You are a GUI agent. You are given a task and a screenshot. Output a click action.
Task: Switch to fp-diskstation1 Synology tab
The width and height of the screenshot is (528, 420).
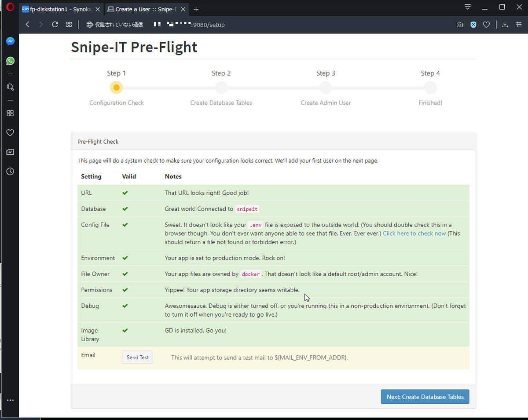click(61, 9)
